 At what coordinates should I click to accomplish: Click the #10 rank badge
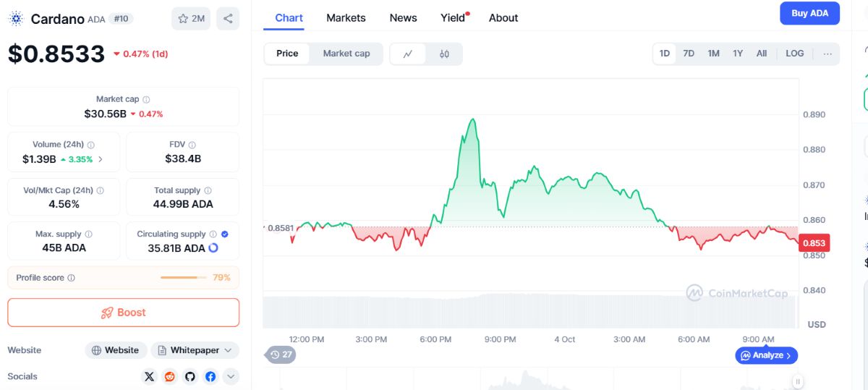pos(120,19)
